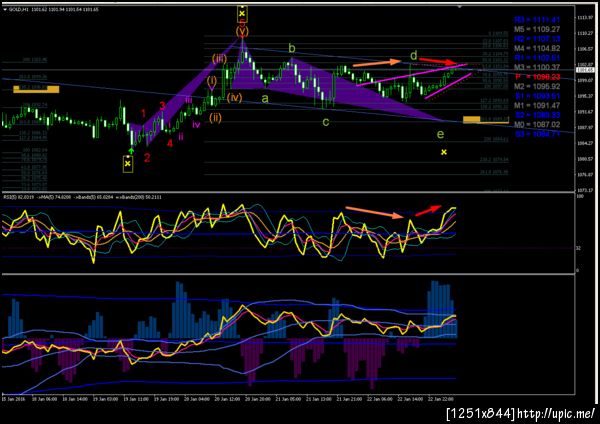Select the orange (v) wave label at the peak
Image resolution: width=600 pixels, height=424 pixels.
click(x=242, y=31)
